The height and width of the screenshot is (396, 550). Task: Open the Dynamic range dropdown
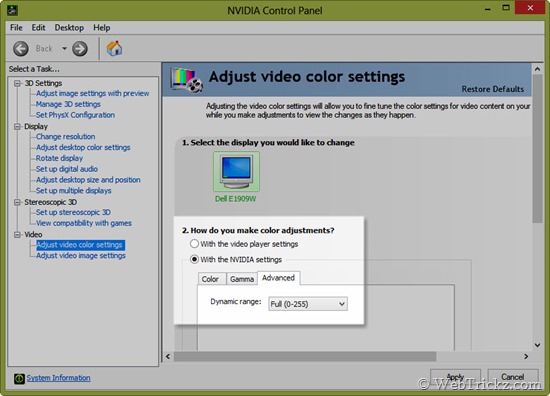[x=308, y=304]
